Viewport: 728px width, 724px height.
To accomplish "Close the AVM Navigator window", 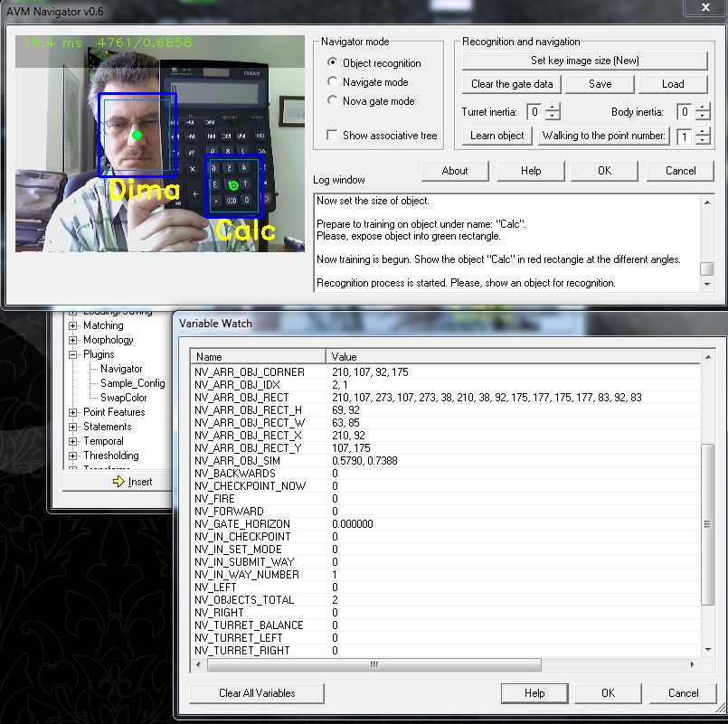I will tap(704, 8).
